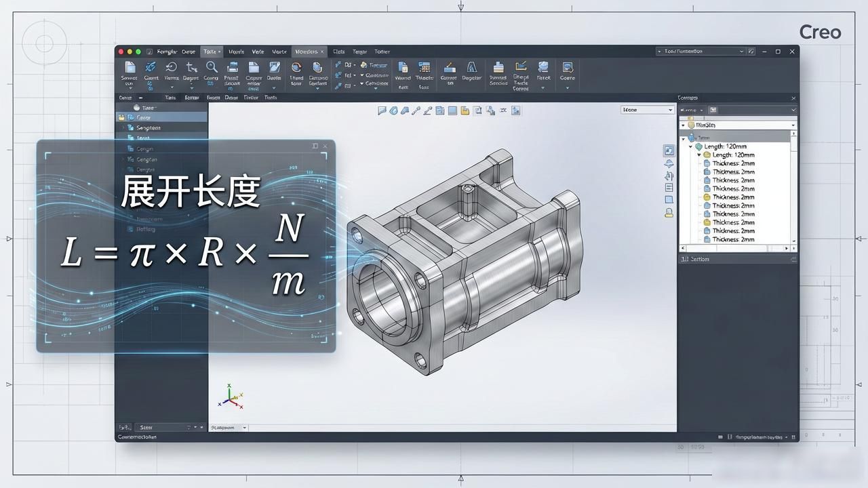Image resolution: width=868 pixels, height=488 pixels.
Task: Open the 'Tools' tab with the dropdown arrow
Action: coord(212,52)
